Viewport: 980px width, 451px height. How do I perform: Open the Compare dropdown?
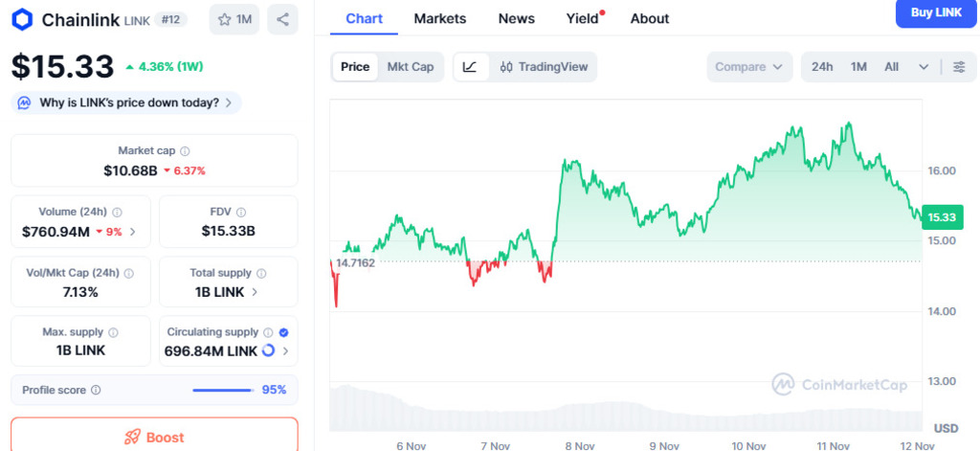pos(749,67)
